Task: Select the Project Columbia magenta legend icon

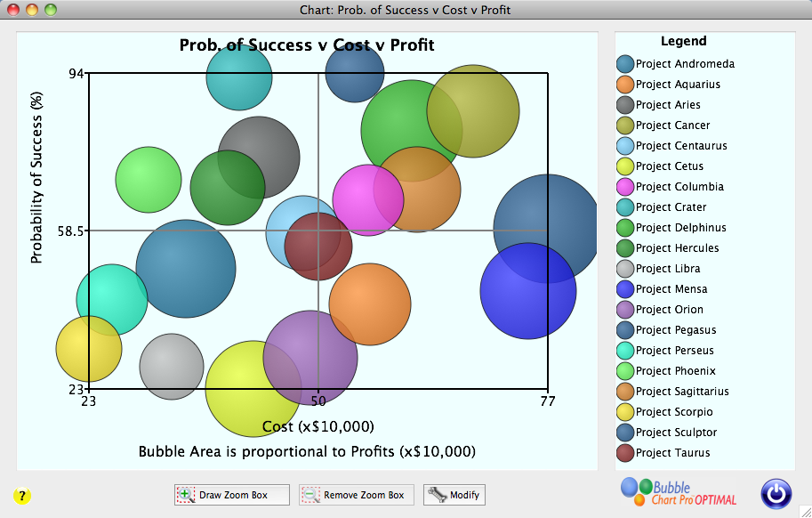Action: pos(625,187)
